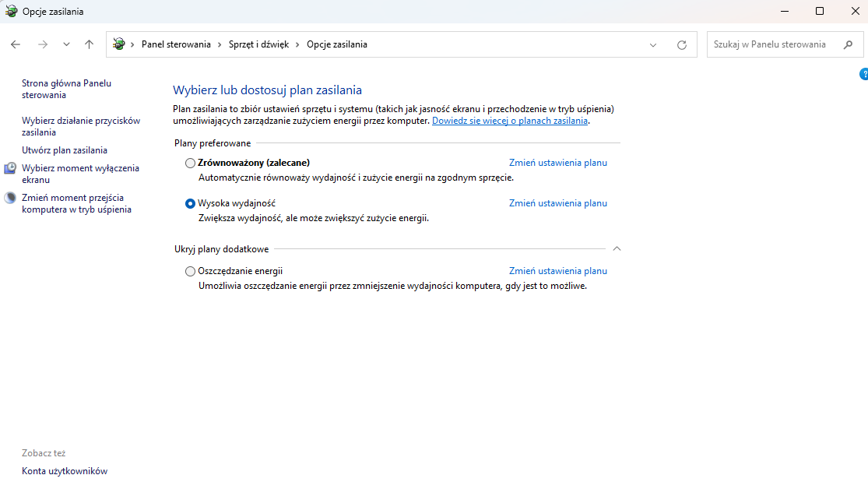Image resolution: width=868 pixels, height=482 pixels.
Task: Expand chevron after Sprzęt i dźwięk breadcrumb
Action: tap(298, 44)
